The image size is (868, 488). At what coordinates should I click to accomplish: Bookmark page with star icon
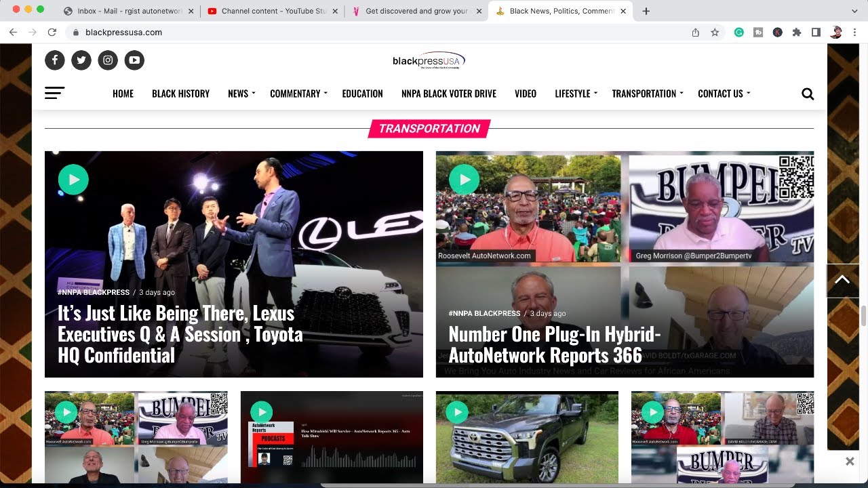(715, 32)
